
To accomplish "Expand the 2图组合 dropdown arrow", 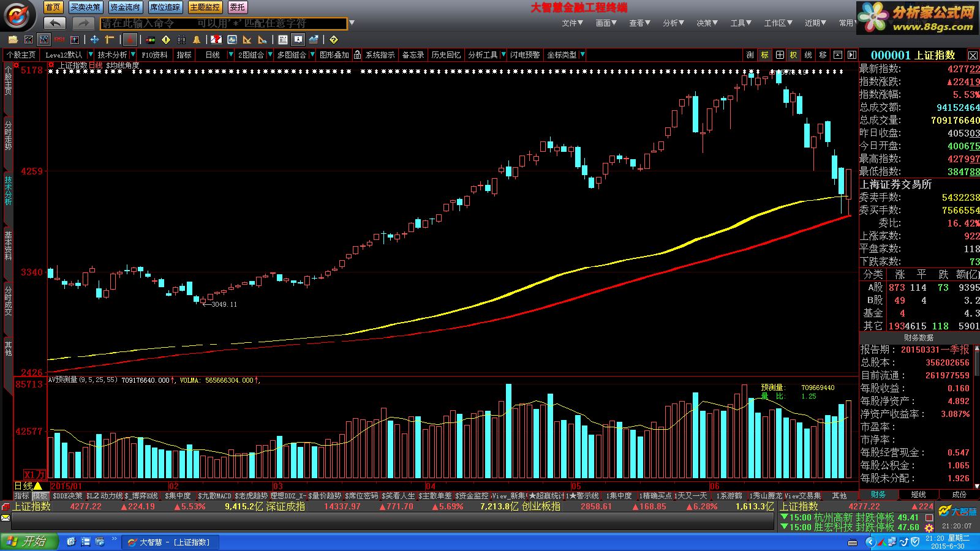I will (x=270, y=54).
